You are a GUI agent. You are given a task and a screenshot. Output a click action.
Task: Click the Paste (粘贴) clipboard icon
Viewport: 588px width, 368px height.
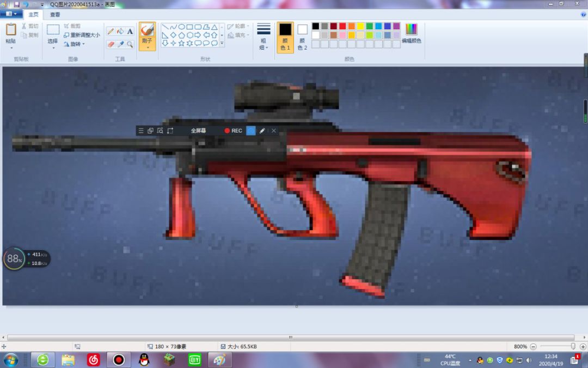[11, 29]
